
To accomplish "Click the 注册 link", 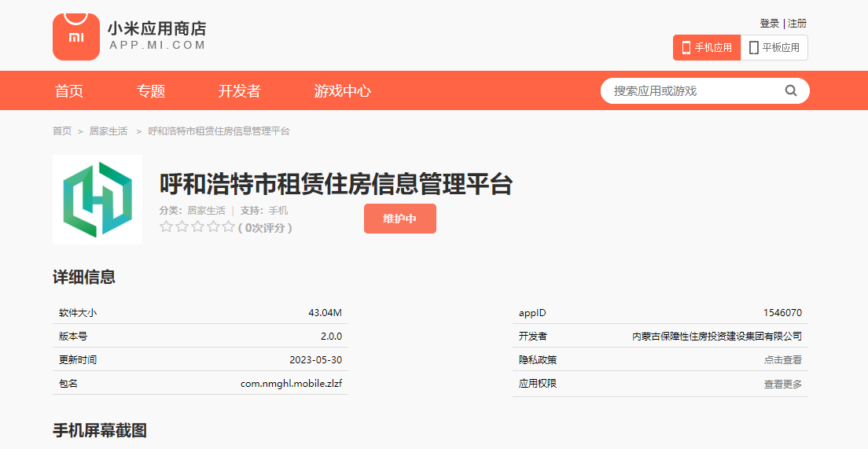I will tap(797, 24).
